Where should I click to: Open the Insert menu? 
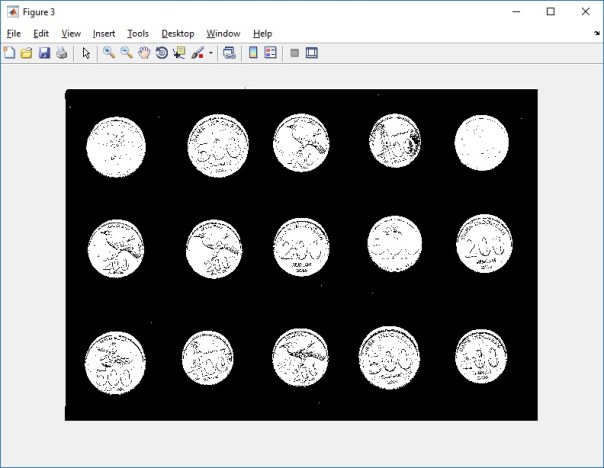(104, 33)
